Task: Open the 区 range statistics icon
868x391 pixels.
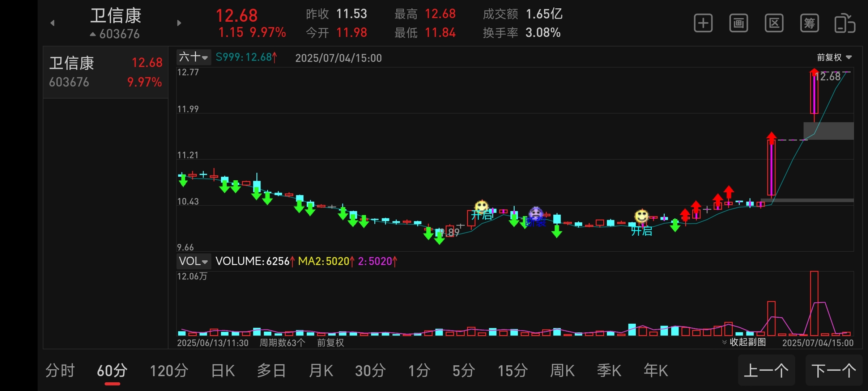Action: pyautogui.click(x=774, y=23)
